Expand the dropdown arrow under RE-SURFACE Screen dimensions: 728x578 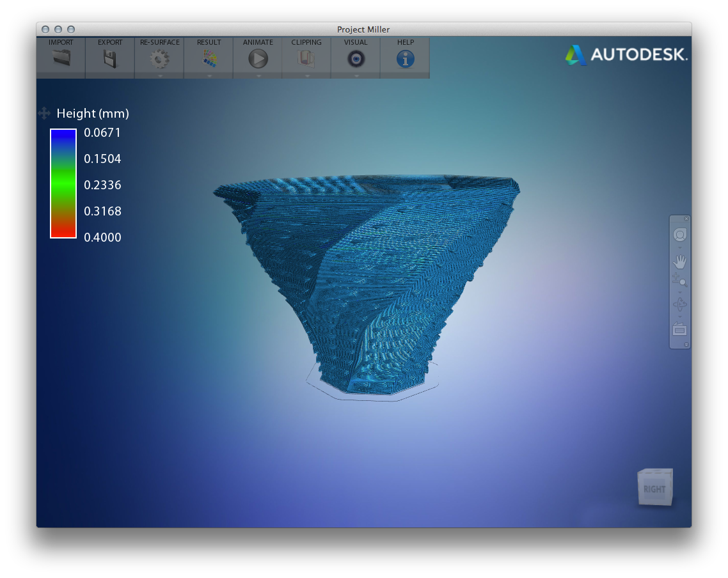(x=160, y=75)
